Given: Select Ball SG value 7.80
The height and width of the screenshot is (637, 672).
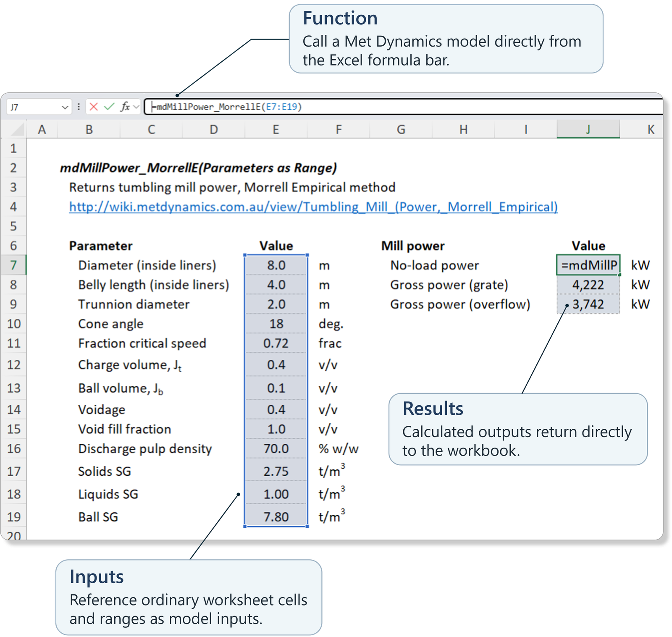Looking at the screenshot, I should pos(276,516).
